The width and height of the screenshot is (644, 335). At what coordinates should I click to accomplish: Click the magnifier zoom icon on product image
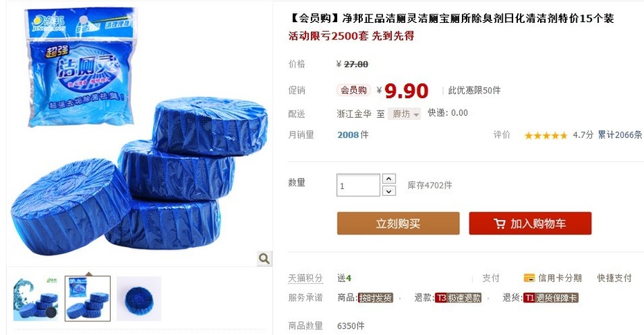pyautogui.click(x=264, y=259)
